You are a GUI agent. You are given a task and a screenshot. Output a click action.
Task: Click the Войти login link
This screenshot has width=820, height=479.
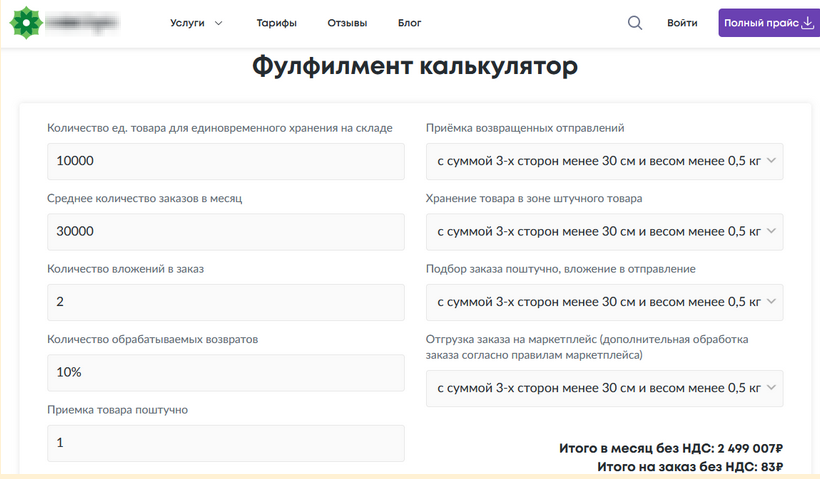click(682, 23)
